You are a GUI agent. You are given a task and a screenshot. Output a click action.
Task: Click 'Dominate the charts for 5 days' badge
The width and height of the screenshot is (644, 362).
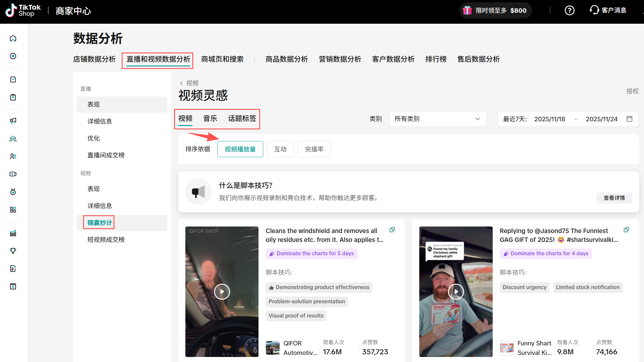pos(311,254)
